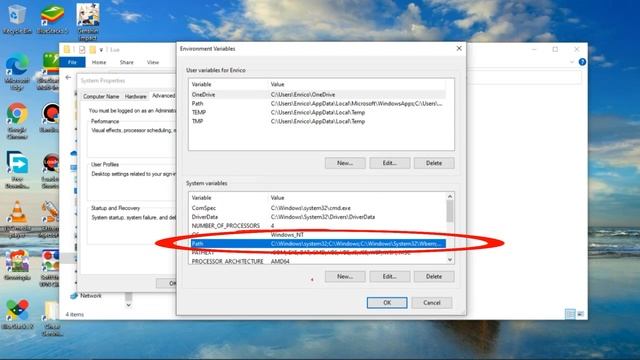Open the Home ribbon tab
Viewport: 640px width, 360px height.
(x=99, y=62)
